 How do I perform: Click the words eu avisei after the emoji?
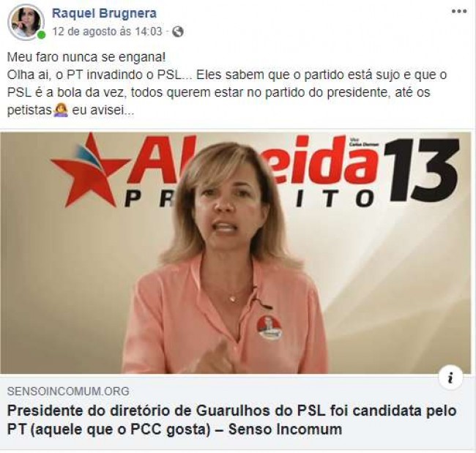coord(103,111)
